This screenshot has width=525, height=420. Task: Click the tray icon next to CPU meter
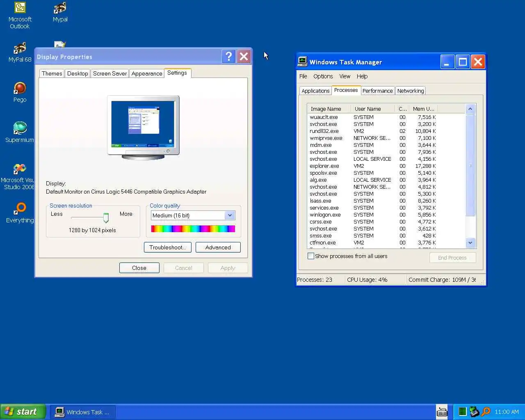pyautogui.click(x=474, y=411)
